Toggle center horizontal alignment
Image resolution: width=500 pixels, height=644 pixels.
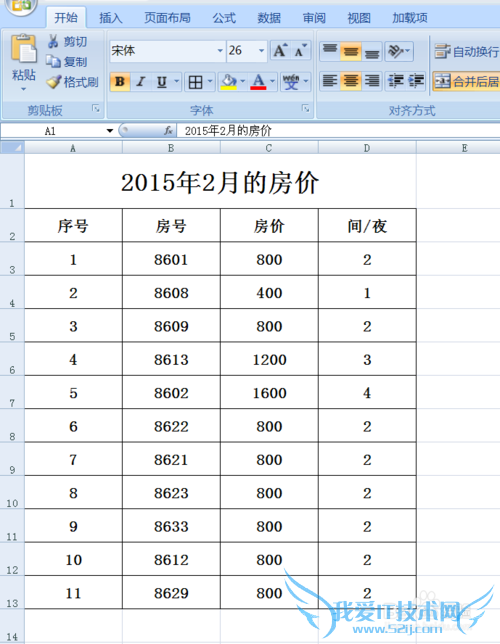350,81
